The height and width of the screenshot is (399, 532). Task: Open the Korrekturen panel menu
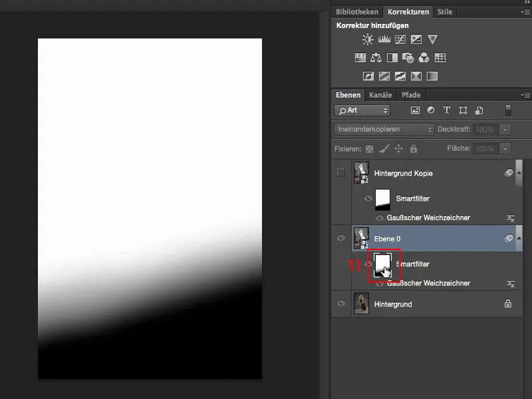click(x=525, y=12)
